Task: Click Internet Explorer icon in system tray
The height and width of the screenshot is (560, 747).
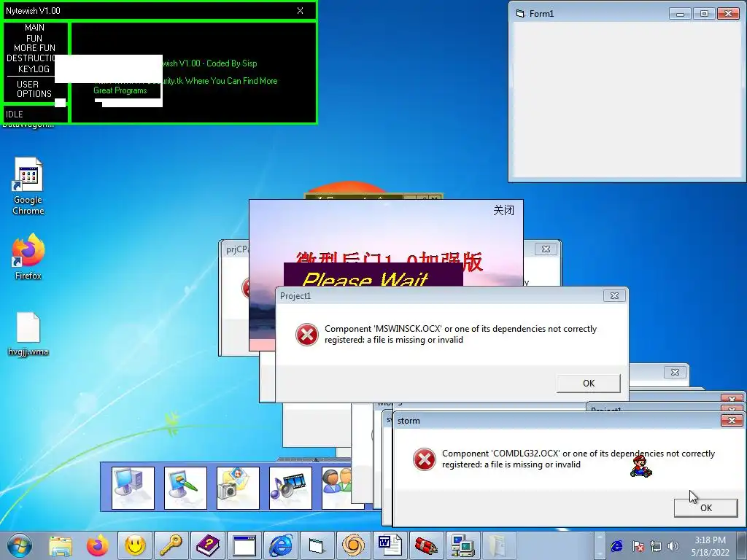Action: pos(616,546)
